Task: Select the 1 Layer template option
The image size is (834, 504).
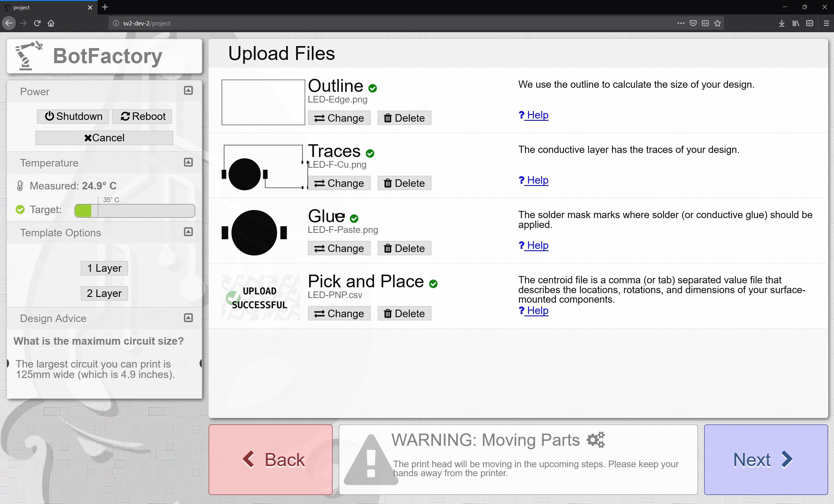Action: point(104,268)
